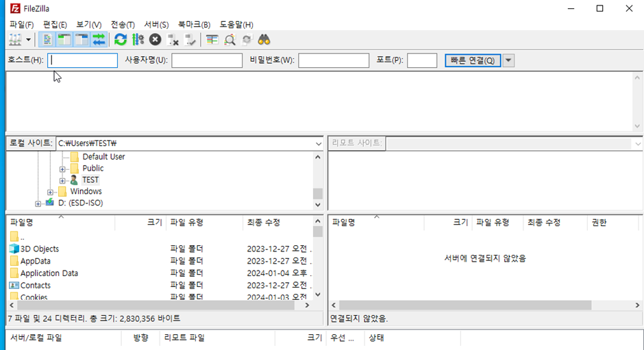644x350 pixels.
Task: Toggle the local directory tree view
Action: pos(64,40)
